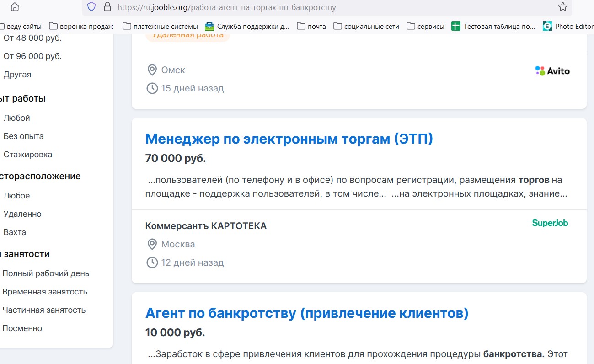Select salary filter От 96 000 руб.
The image size is (594, 364).
pos(32,56)
